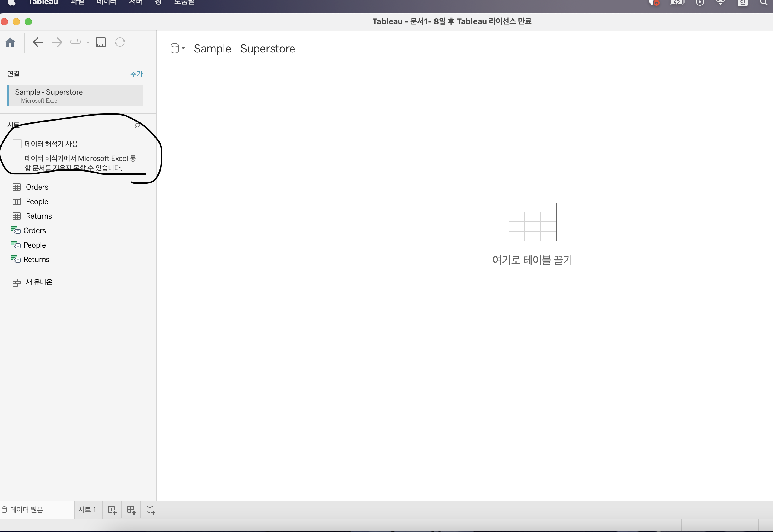Viewport: 773px width, 532px height.
Task: Add a new dashboard from the bottom bar
Action: click(x=131, y=510)
